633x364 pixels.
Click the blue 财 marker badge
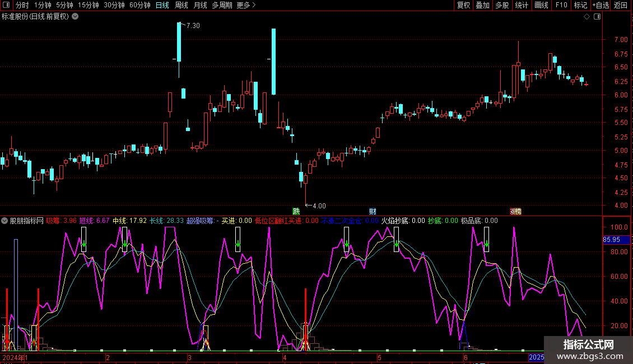(373, 212)
